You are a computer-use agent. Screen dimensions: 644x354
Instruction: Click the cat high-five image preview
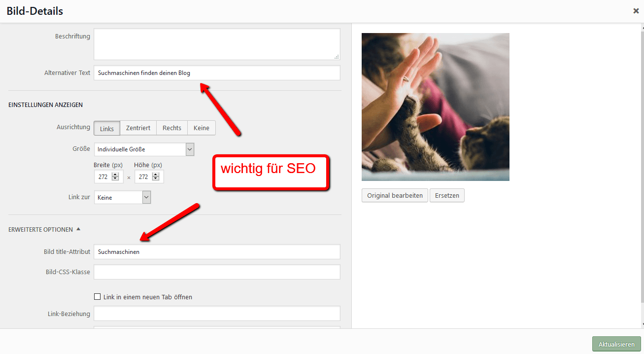click(x=436, y=107)
